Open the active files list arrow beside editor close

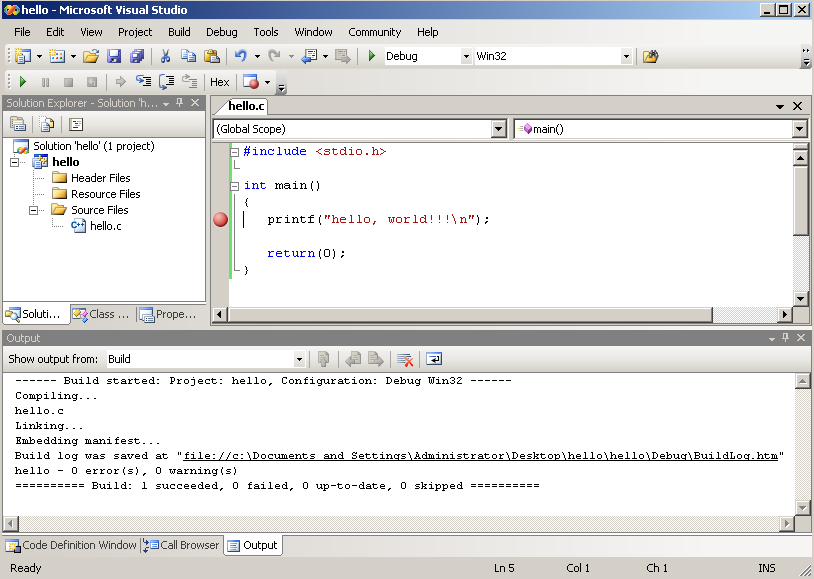780,106
